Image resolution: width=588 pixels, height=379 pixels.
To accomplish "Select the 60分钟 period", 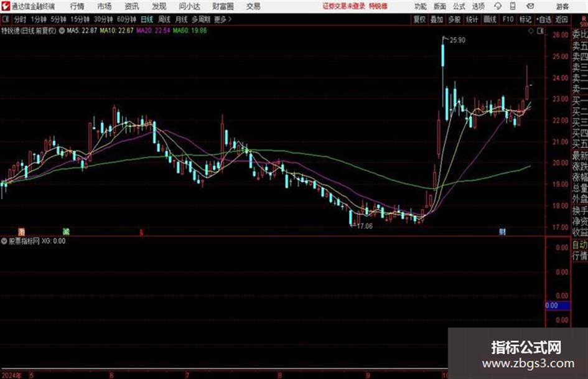I will [x=127, y=19].
